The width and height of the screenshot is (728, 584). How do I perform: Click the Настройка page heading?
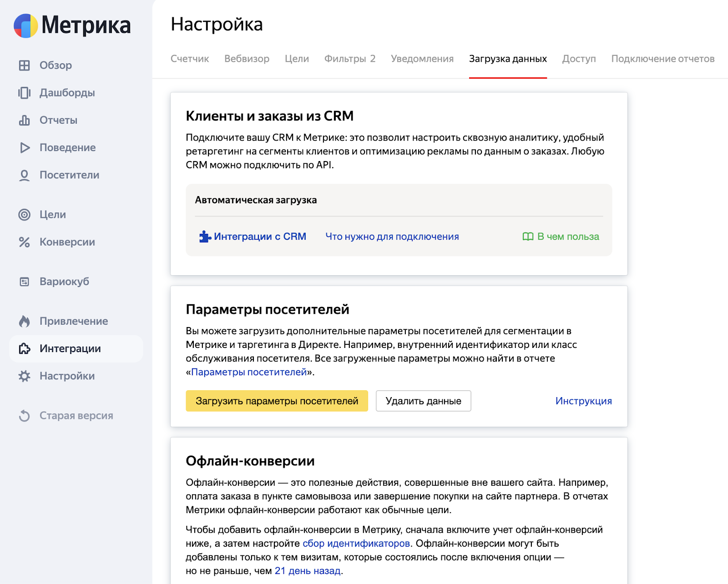[217, 24]
